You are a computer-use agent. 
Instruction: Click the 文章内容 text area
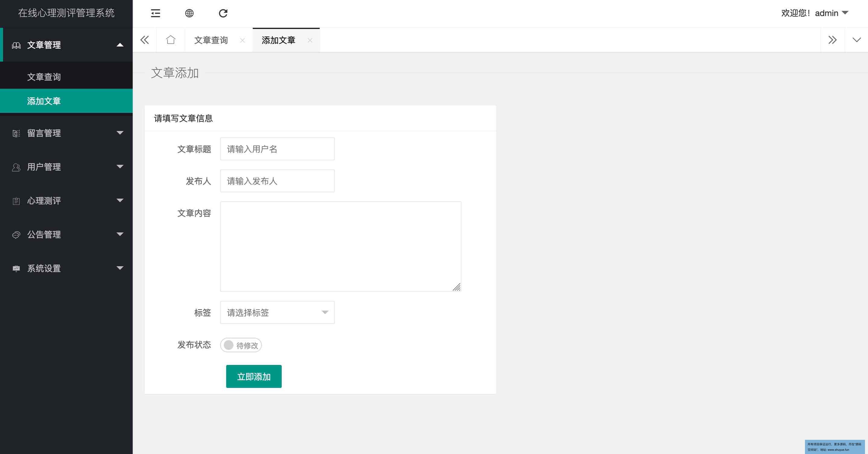[340, 246]
